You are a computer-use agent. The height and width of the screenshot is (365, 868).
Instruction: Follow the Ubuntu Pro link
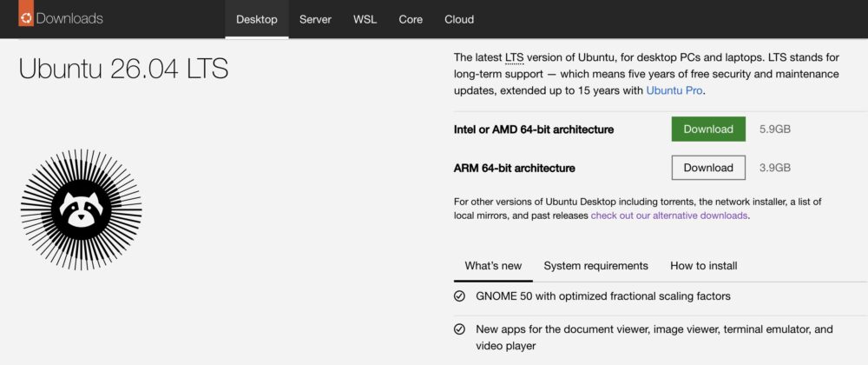point(674,91)
